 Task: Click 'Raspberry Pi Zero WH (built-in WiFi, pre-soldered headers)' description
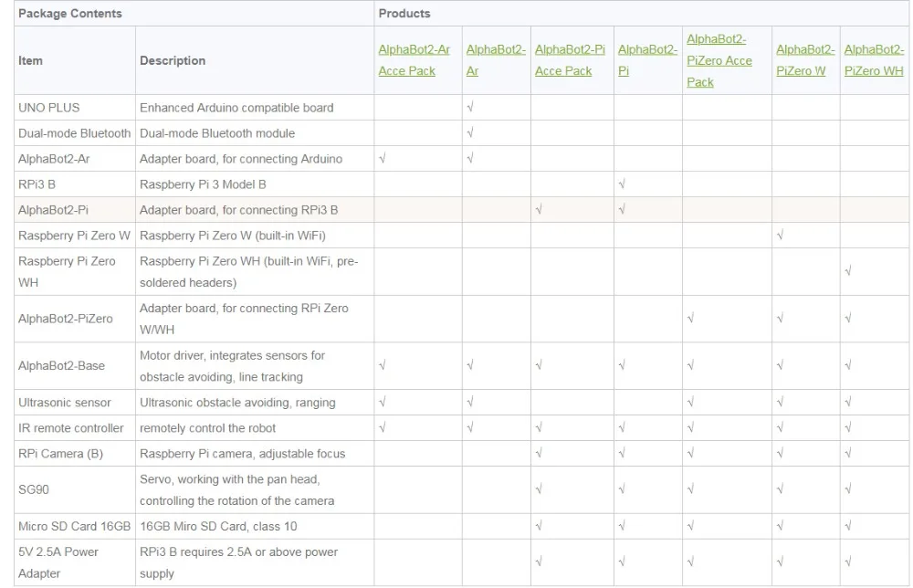[248, 272]
